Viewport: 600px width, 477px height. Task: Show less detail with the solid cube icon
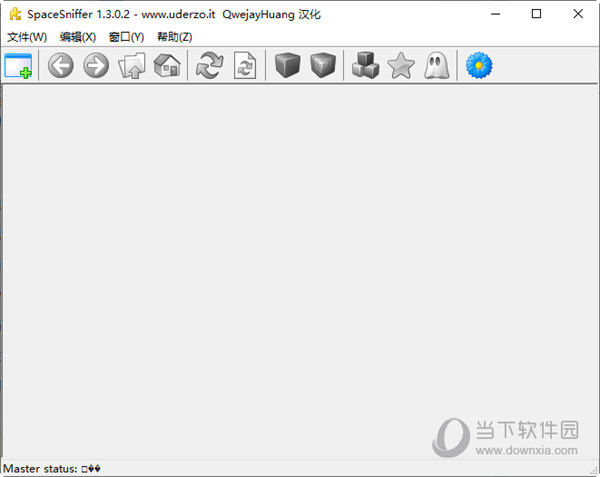click(x=287, y=67)
